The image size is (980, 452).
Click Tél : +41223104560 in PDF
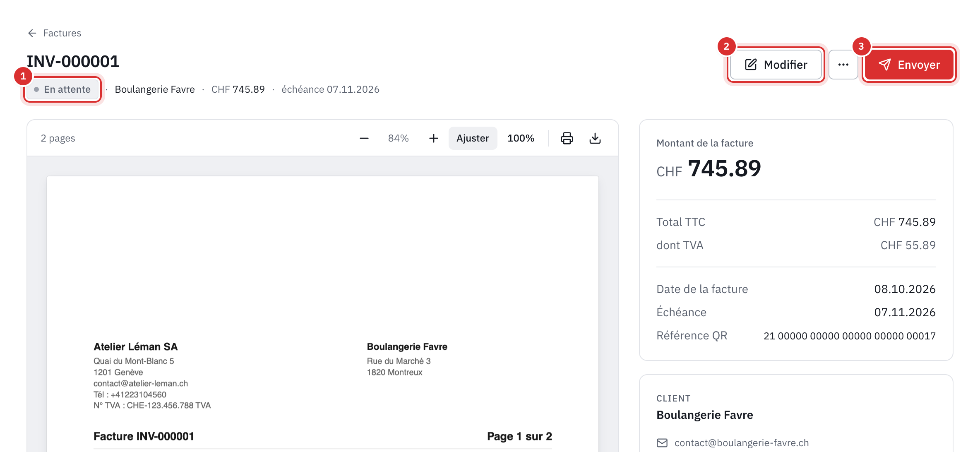[130, 394]
